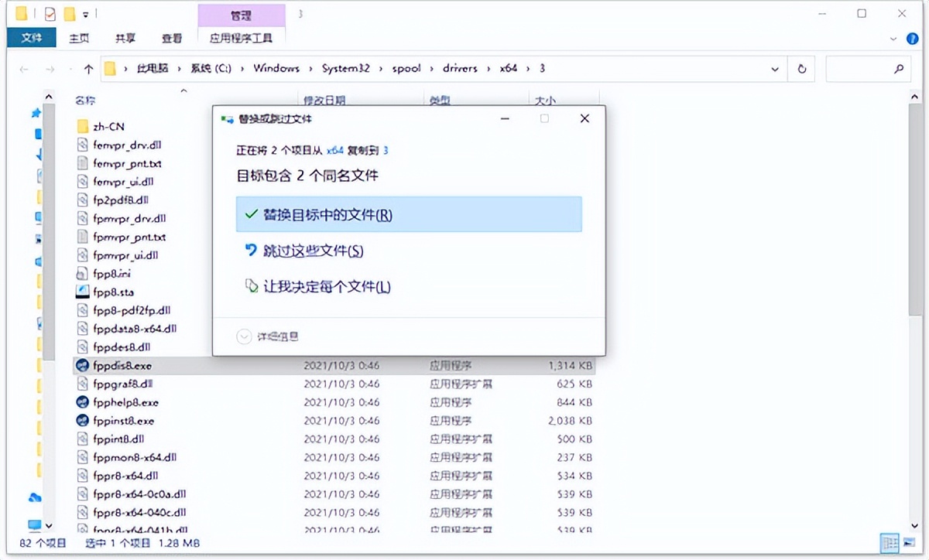Toggle the Properties quick access icon
Screen dimensions: 929x560
click(48, 13)
